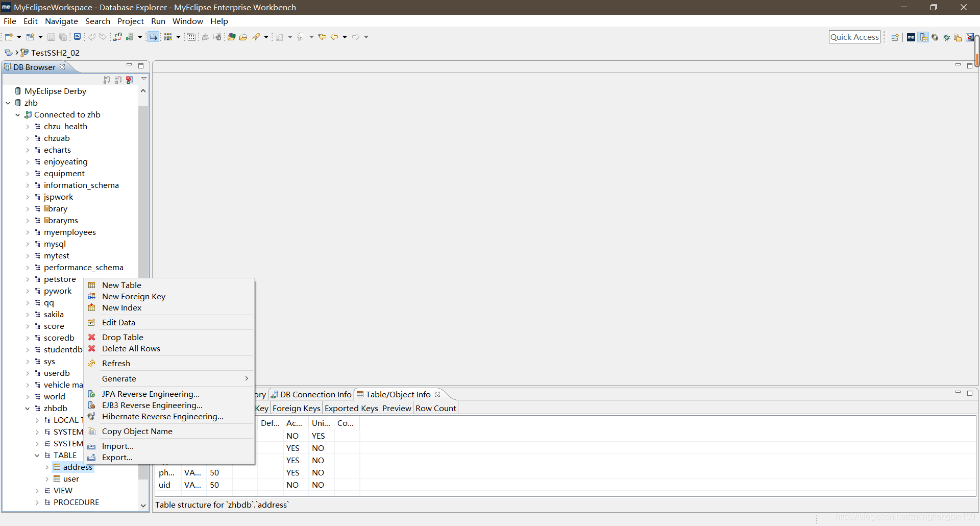Click the Redo arrow toolbar icon
The width and height of the screenshot is (980, 526).
(x=103, y=37)
